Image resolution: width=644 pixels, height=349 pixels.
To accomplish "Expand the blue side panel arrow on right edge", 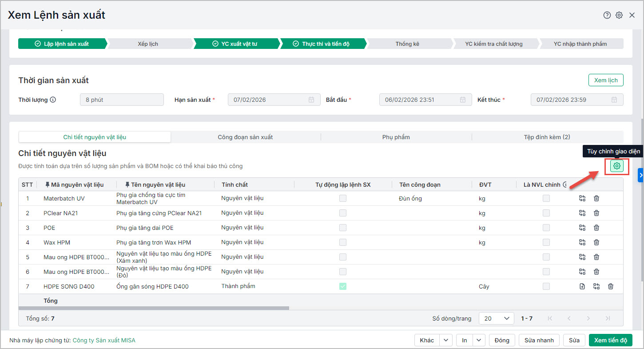I will coord(640,176).
